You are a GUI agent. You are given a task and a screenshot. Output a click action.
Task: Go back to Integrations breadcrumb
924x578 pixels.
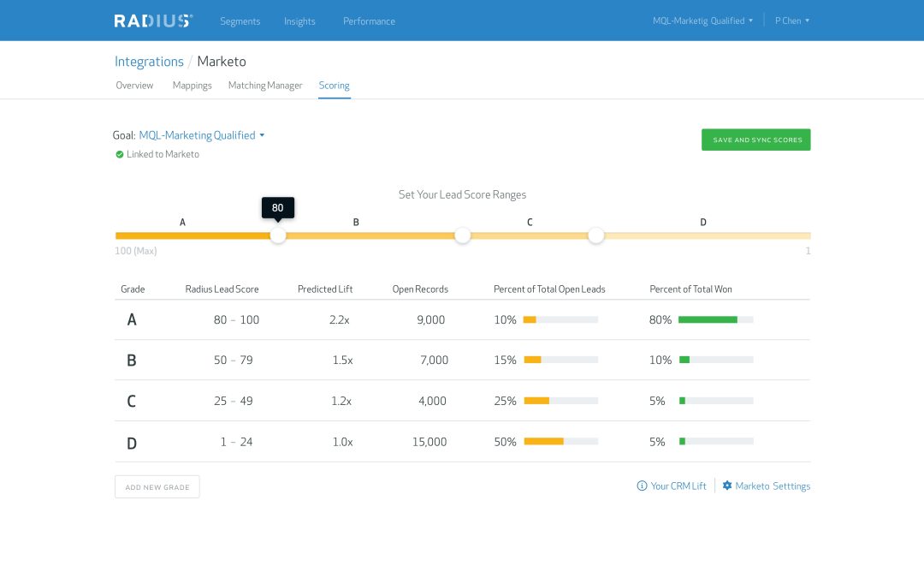(x=149, y=62)
